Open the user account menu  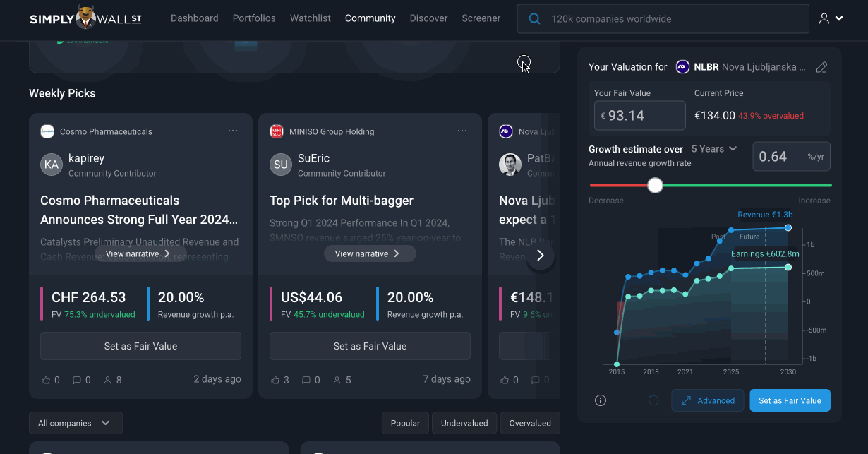(x=831, y=18)
